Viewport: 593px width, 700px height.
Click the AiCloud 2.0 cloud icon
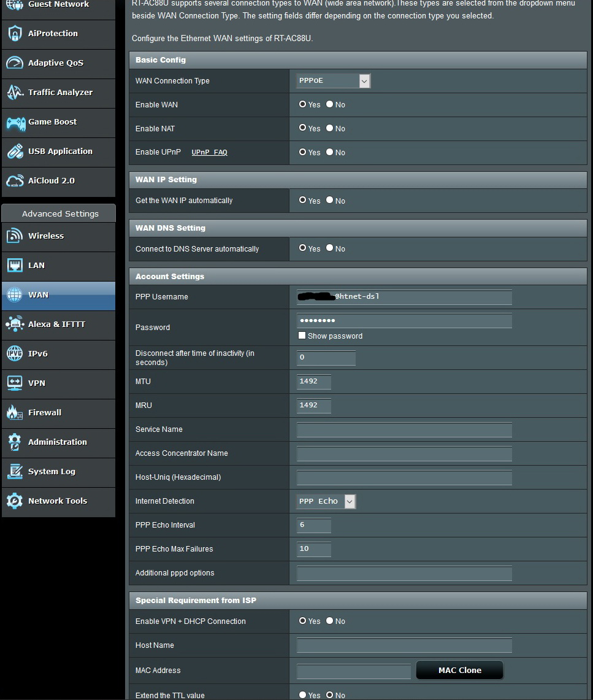(15, 181)
